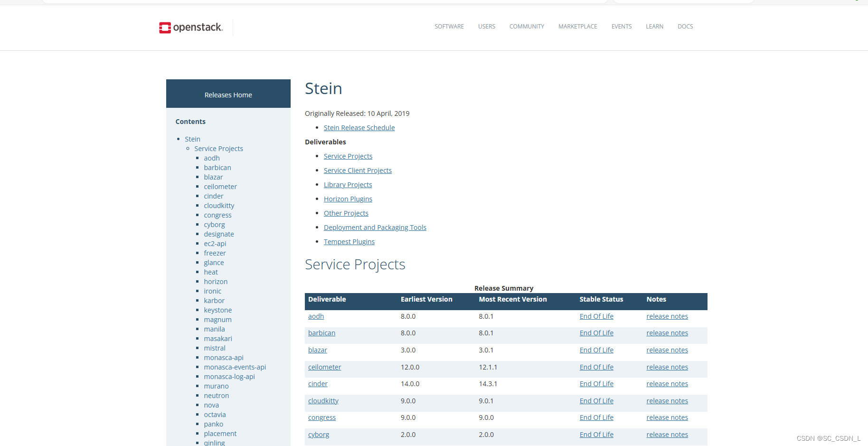Select cloudkitty in the Contents sidebar
Image resolution: width=868 pixels, height=446 pixels.
pyautogui.click(x=219, y=206)
